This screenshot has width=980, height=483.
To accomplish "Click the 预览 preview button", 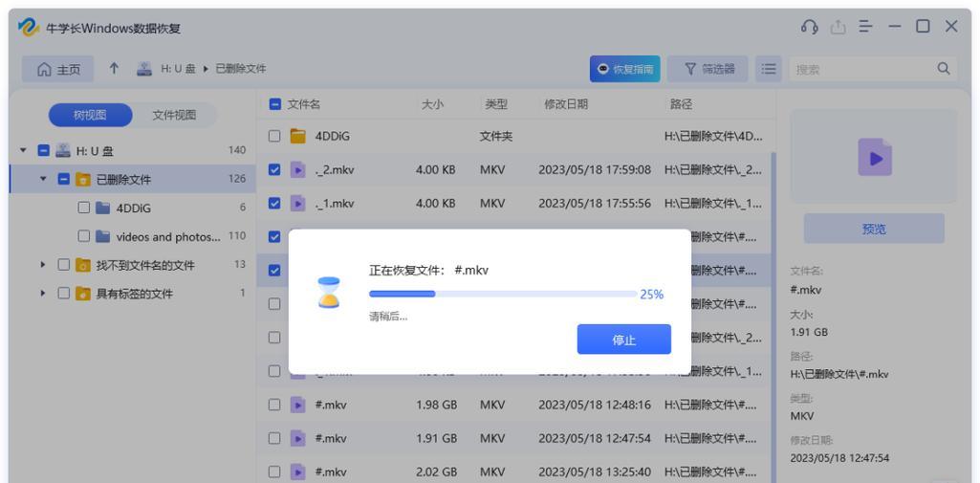I will [874, 229].
